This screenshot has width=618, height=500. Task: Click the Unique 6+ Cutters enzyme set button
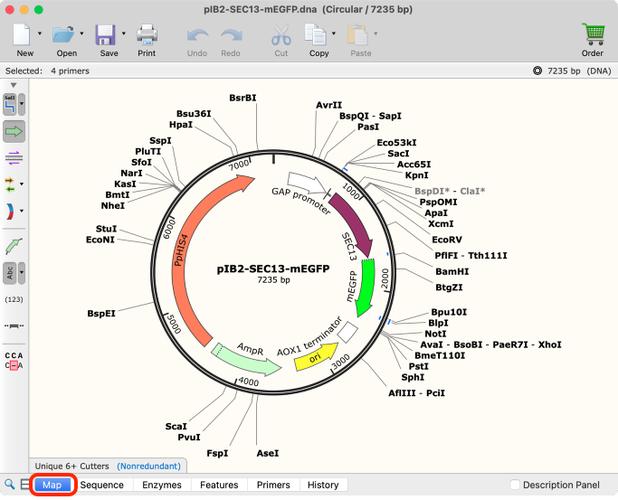pos(72,466)
